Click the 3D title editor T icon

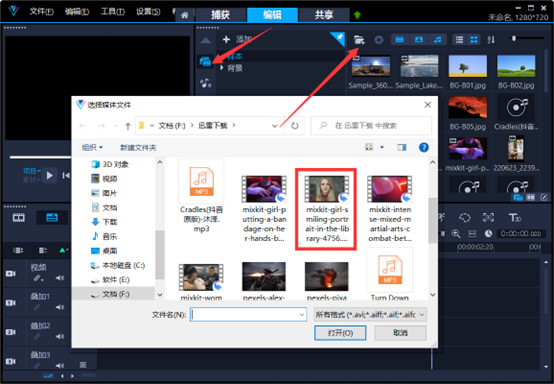[x=515, y=218]
